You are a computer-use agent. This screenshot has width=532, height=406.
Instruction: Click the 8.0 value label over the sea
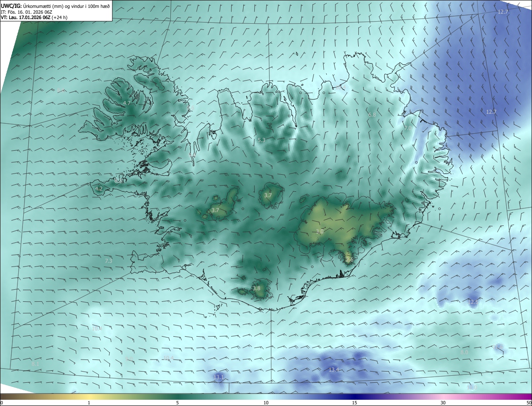tap(464, 352)
